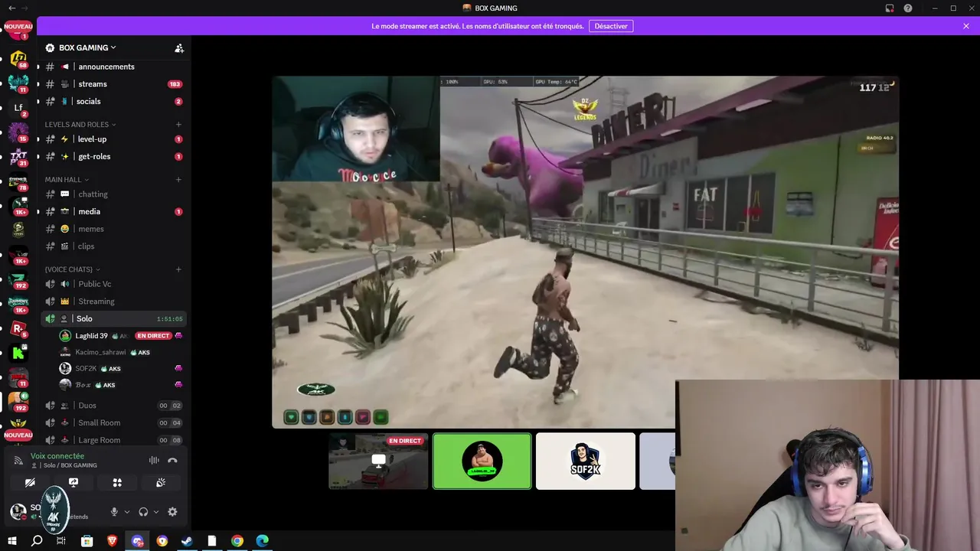Click the back arrow in title bar
This screenshot has height=551, width=980.
point(11,8)
